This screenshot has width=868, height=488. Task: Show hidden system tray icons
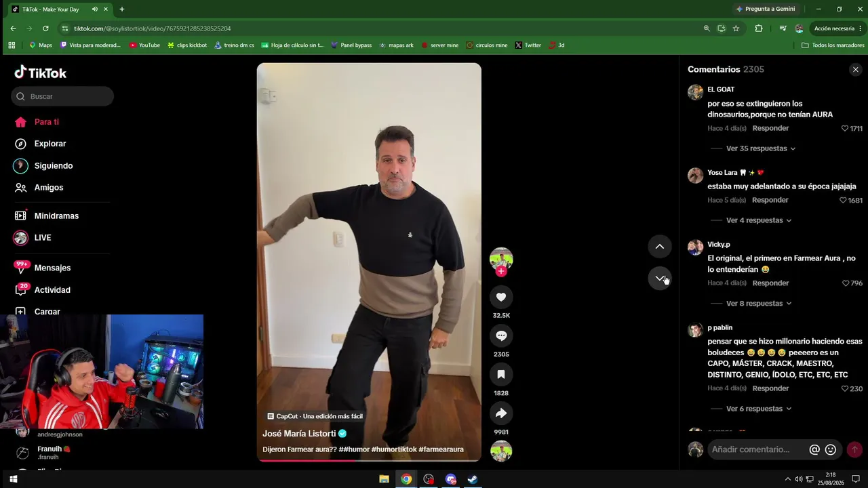(787, 479)
